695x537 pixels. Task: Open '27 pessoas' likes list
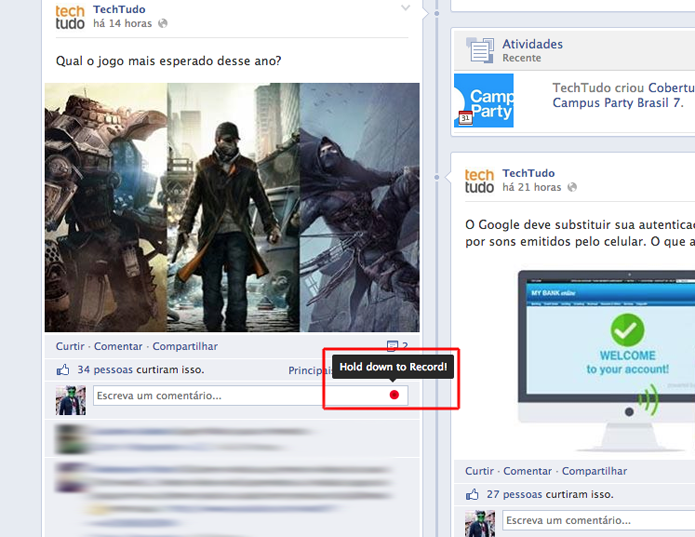tap(514, 494)
